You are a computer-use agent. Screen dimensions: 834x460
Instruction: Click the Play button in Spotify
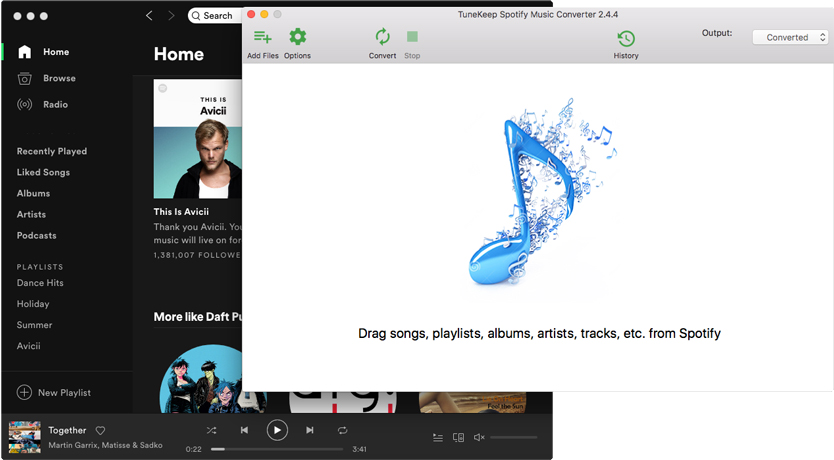click(x=277, y=430)
